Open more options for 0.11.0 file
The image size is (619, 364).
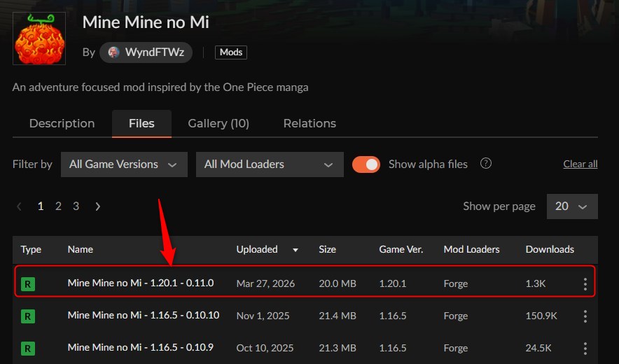click(x=585, y=284)
